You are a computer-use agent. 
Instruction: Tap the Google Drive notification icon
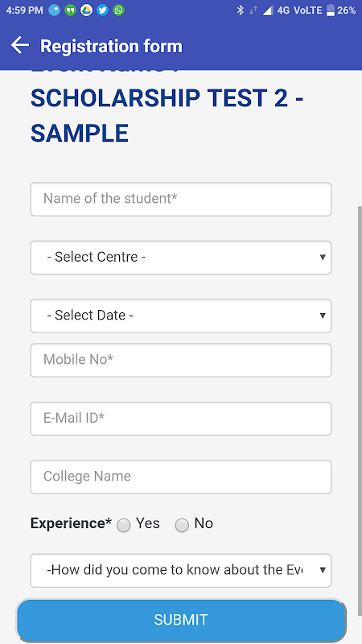coord(86,10)
